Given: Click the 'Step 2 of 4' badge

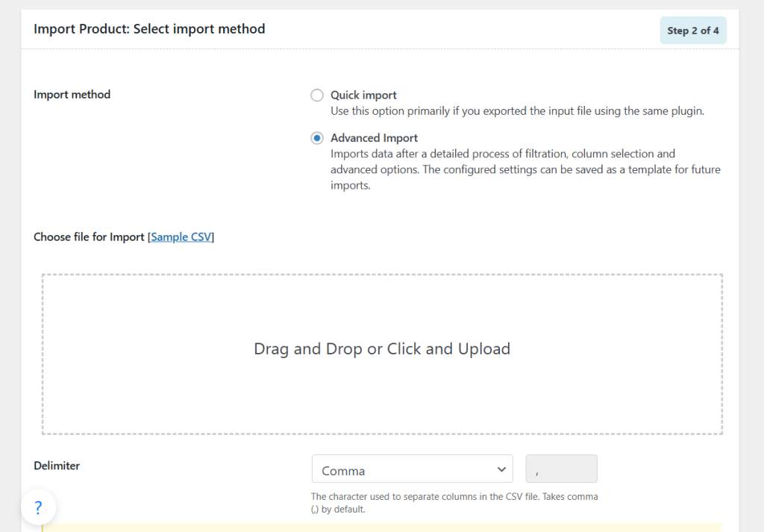Looking at the screenshot, I should tap(693, 31).
